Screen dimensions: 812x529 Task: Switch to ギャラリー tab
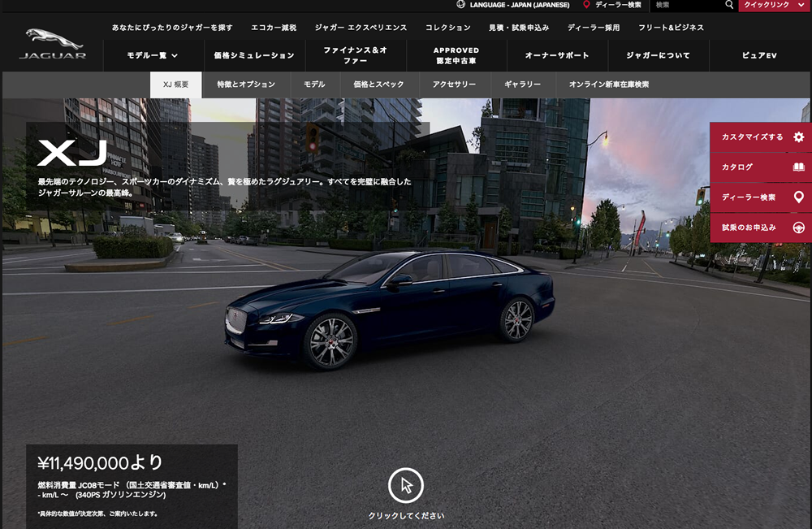522,85
